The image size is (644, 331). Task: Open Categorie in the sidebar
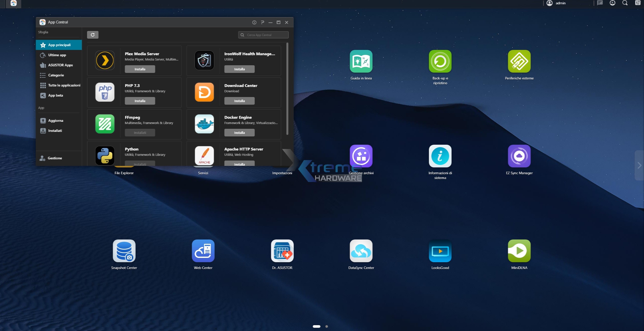tap(56, 75)
